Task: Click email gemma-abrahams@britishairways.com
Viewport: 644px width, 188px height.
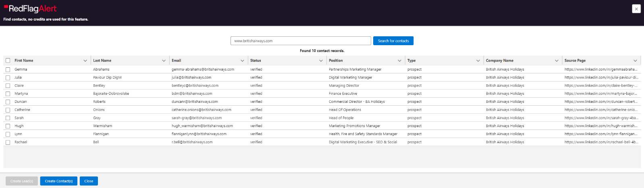Action: [x=203, y=69]
